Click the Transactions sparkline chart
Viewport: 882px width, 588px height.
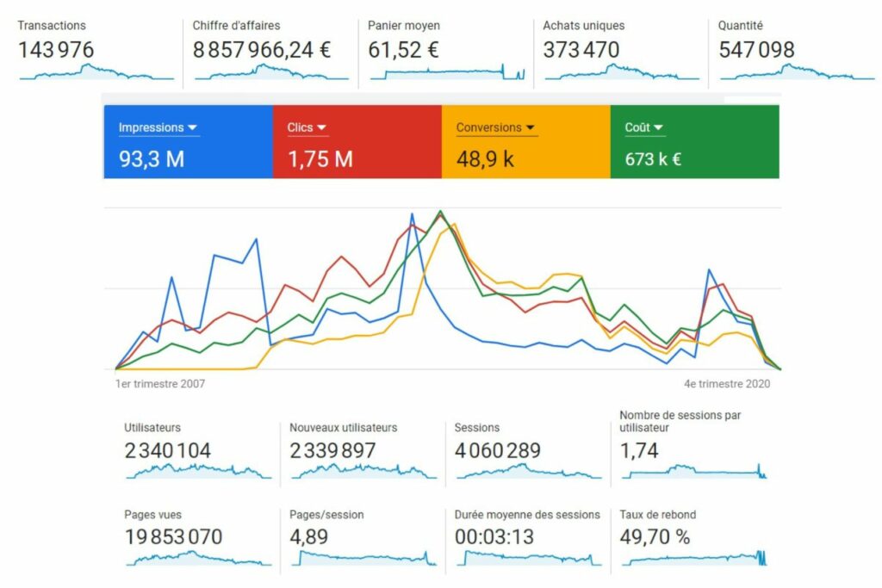tap(96, 72)
